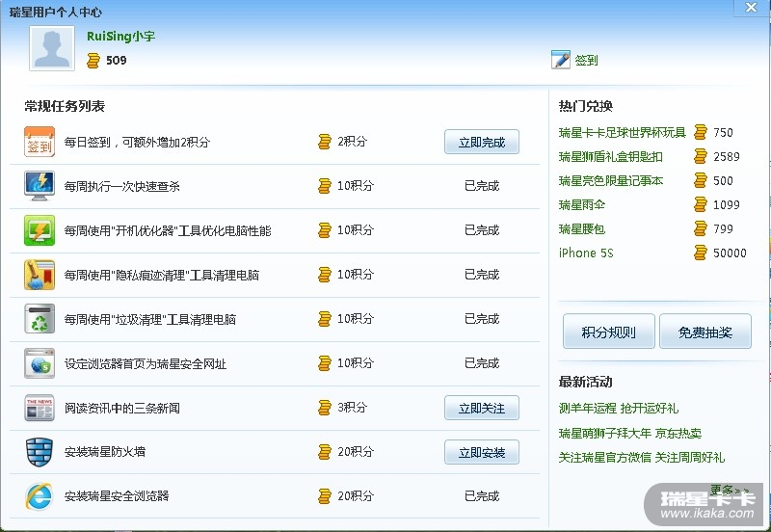The image size is (771, 532).
Task: Click 已完成 status in 快速查杀 row
Action: (x=482, y=186)
